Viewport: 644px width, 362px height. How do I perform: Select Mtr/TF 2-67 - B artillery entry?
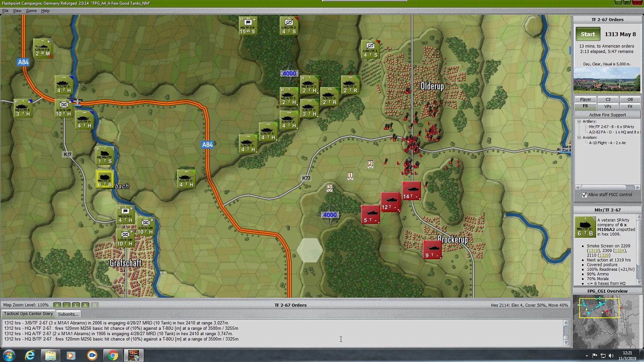[611, 127]
